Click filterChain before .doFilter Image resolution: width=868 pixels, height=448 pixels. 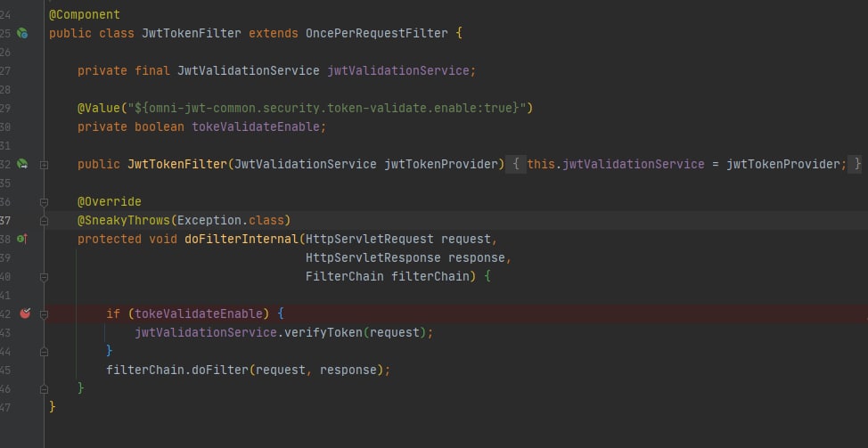click(145, 370)
